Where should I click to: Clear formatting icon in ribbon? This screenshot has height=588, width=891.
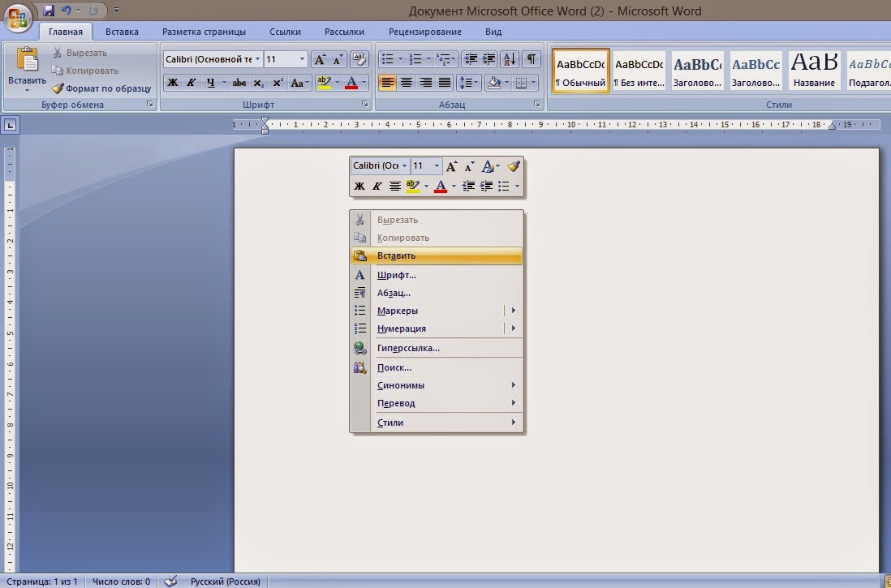(359, 59)
